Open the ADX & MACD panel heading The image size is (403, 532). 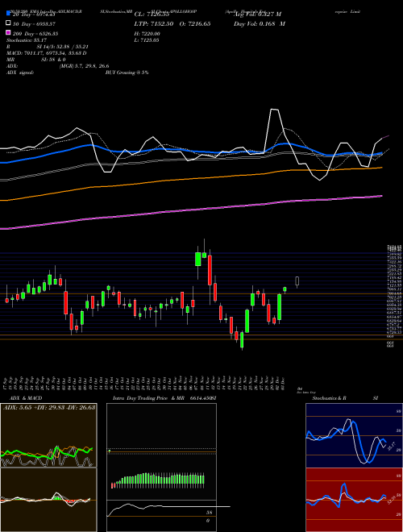click(26, 398)
